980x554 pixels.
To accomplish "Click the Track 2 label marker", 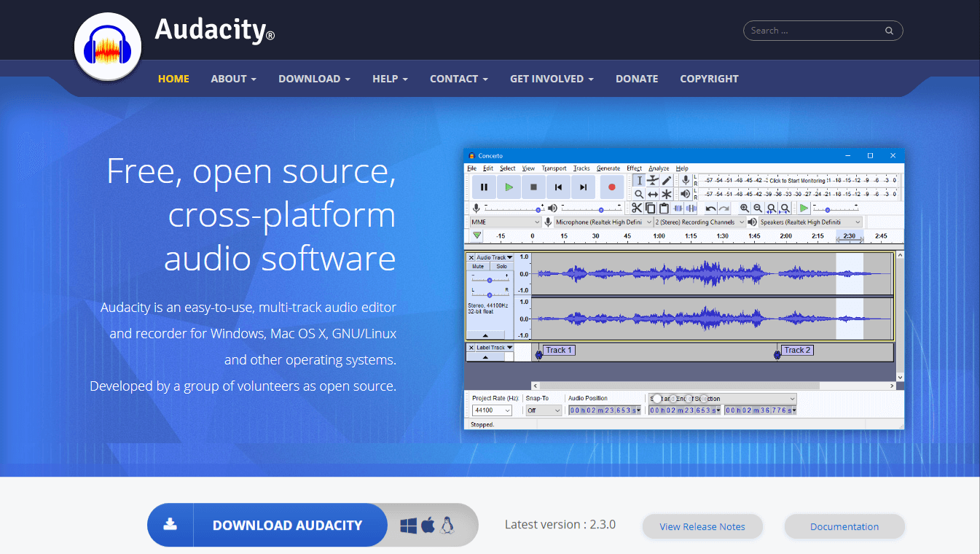I will [797, 350].
